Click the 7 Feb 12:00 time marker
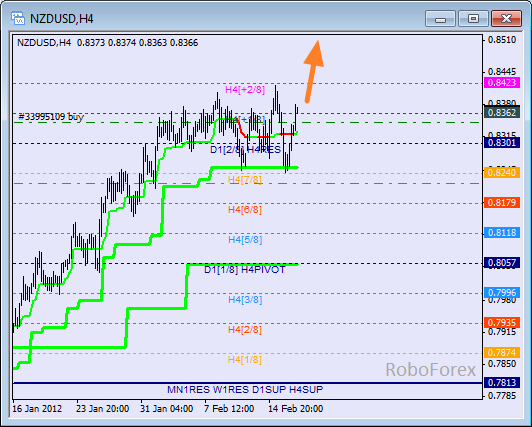 [x=229, y=409]
